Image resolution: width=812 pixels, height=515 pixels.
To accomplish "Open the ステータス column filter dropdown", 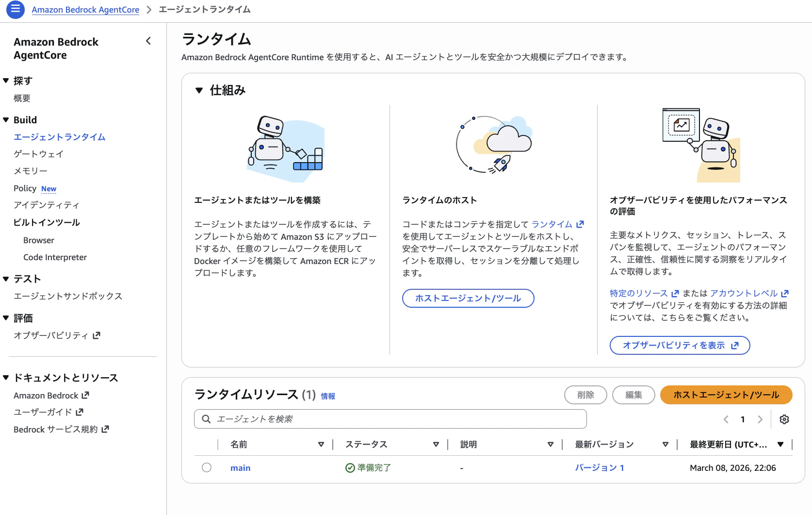I will [436, 444].
